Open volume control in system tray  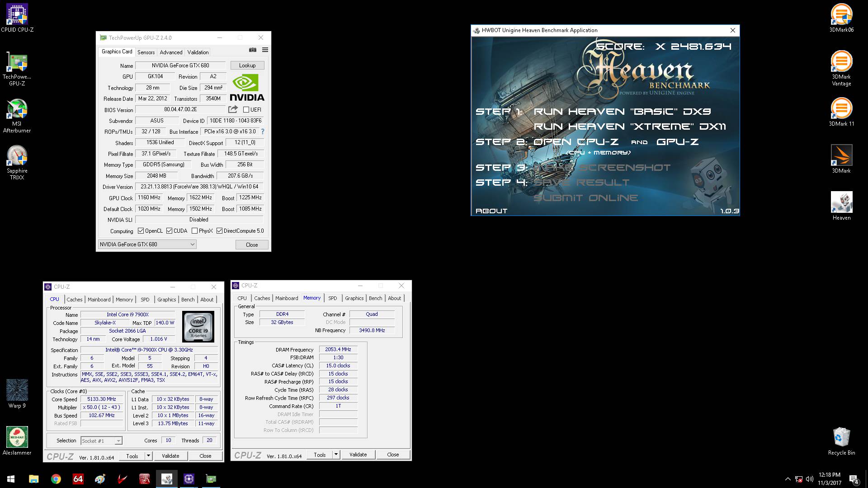click(x=810, y=479)
